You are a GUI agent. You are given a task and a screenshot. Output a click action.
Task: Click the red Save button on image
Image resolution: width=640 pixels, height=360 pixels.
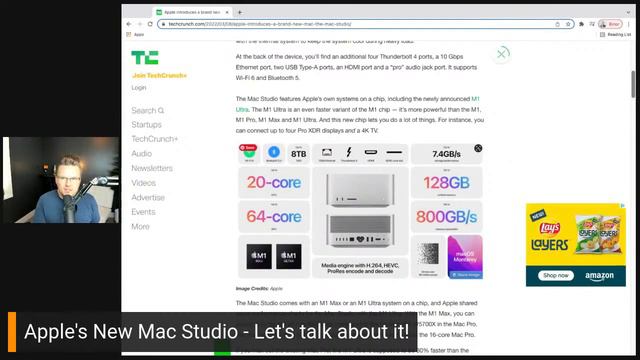point(248,148)
